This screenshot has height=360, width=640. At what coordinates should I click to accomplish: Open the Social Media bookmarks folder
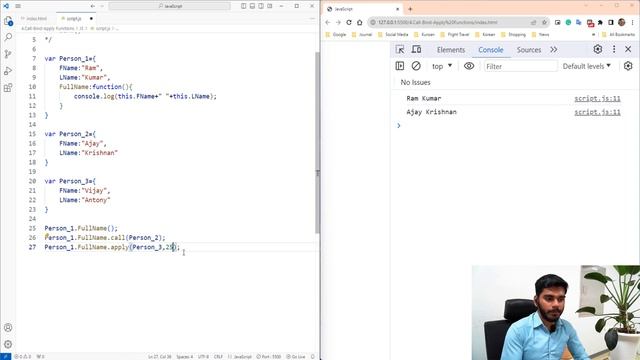click(393, 35)
